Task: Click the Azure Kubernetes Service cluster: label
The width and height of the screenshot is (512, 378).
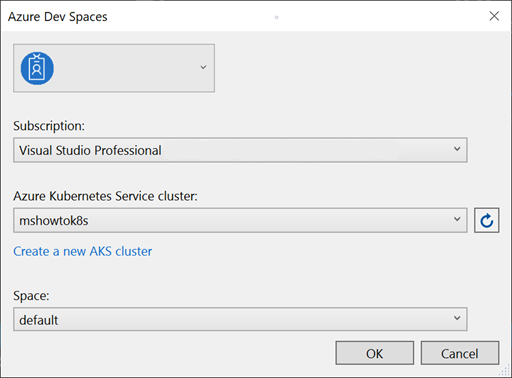Action: (x=105, y=196)
